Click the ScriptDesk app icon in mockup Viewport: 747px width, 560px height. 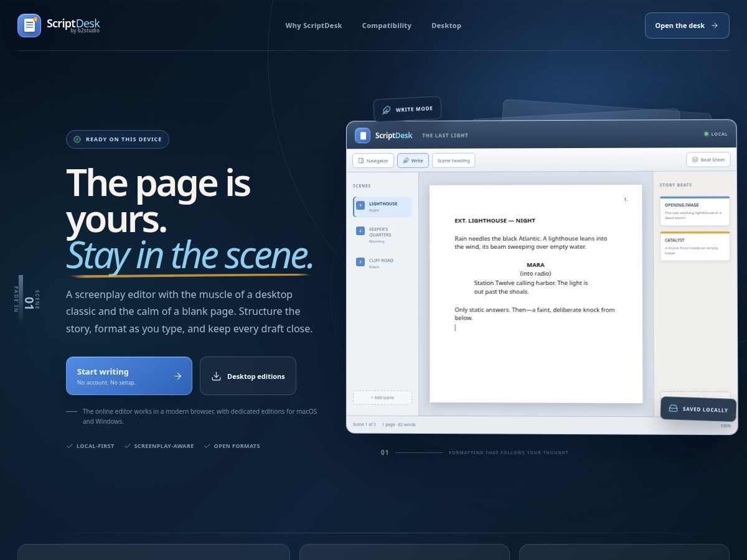[362, 135]
